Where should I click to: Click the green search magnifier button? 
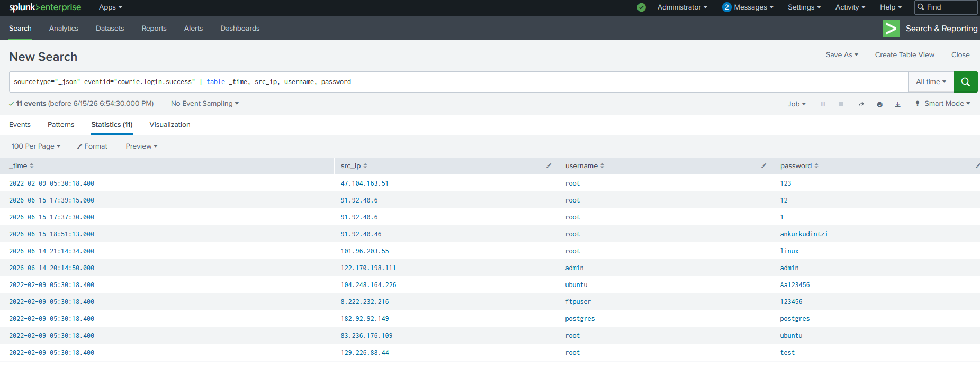(965, 82)
